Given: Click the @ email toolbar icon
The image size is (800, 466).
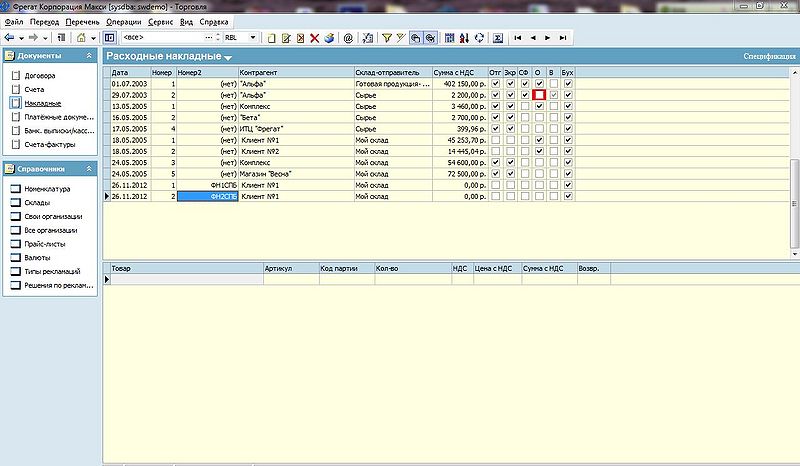Looking at the screenshot, I should tap(348, 38).
